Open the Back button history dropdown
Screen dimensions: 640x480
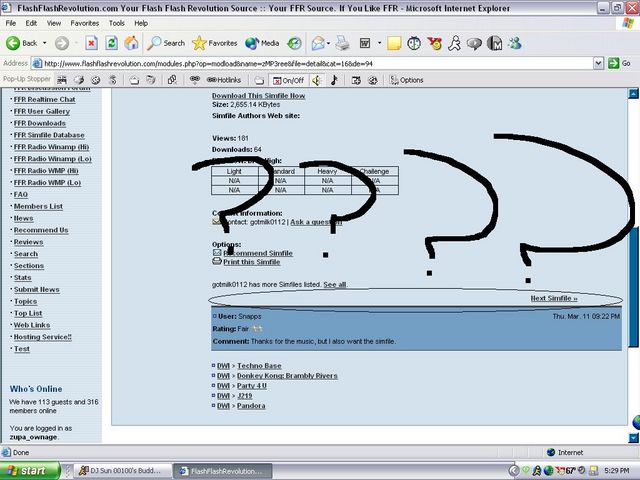tap(44, 43)
